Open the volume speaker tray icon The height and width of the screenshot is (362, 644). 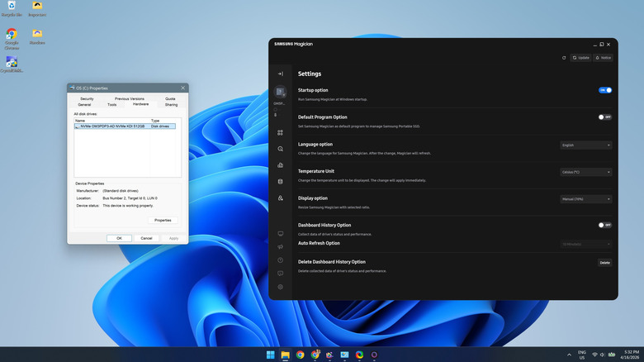602,355
